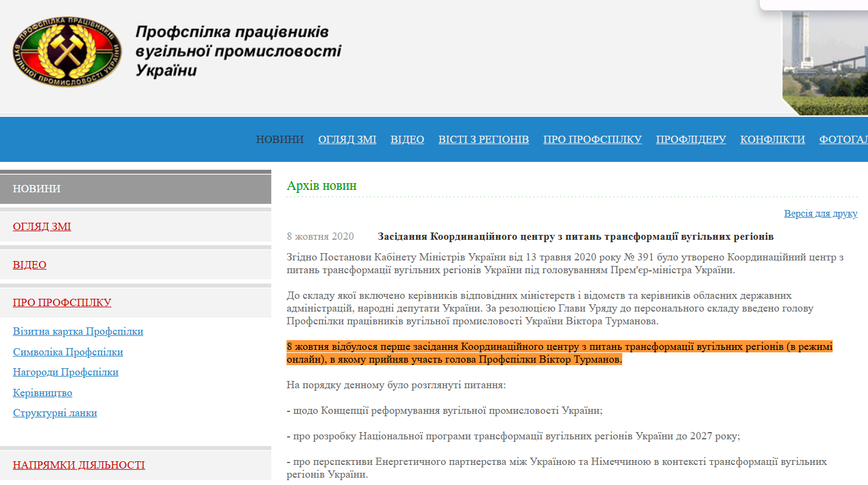Viewport: 868px width, 485px height.
Task: Click the date 8 жовтня 2020
Action: [320, 236]
